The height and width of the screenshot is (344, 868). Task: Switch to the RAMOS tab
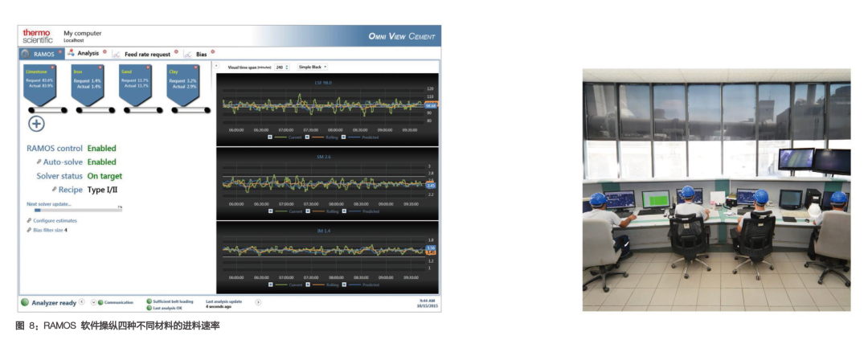[x=42, y=54]
